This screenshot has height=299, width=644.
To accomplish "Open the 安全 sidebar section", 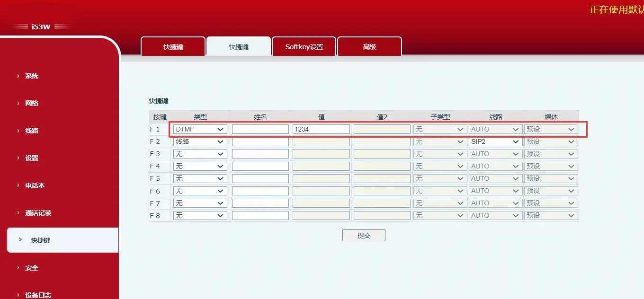I will (x=32, y=268).
